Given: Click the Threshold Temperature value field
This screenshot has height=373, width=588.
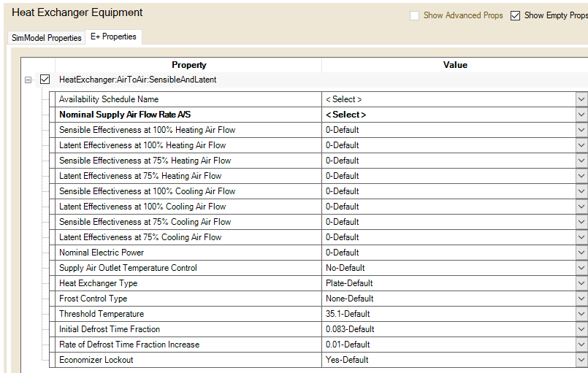Looking at the screenshot, I should click(448, 314).
